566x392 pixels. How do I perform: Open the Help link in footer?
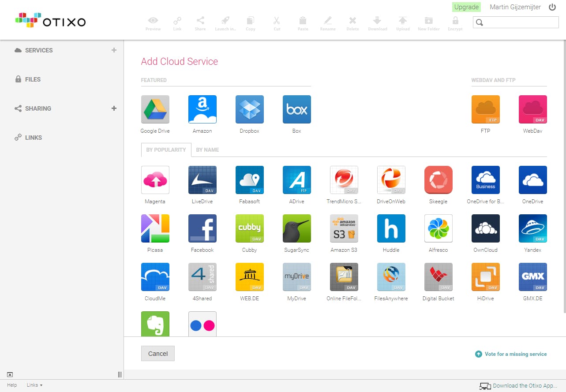click(x=12, y=385)
